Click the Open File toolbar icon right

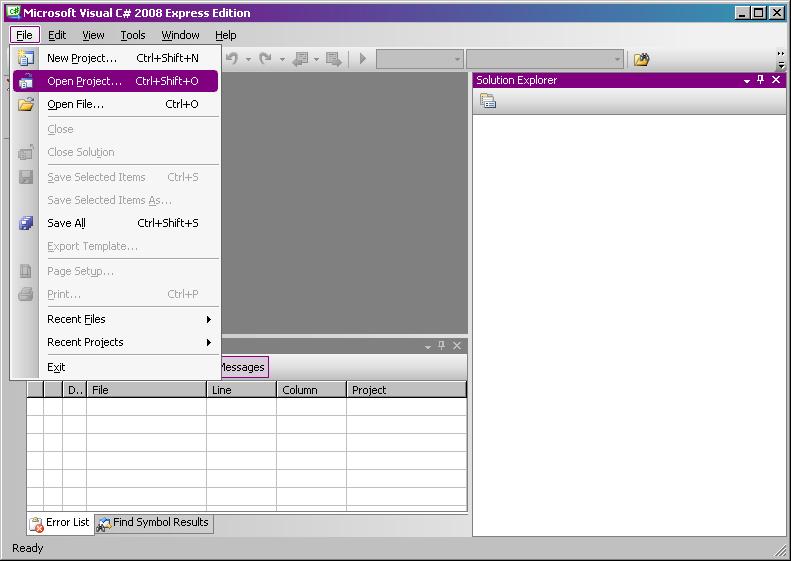coord(641,59)
